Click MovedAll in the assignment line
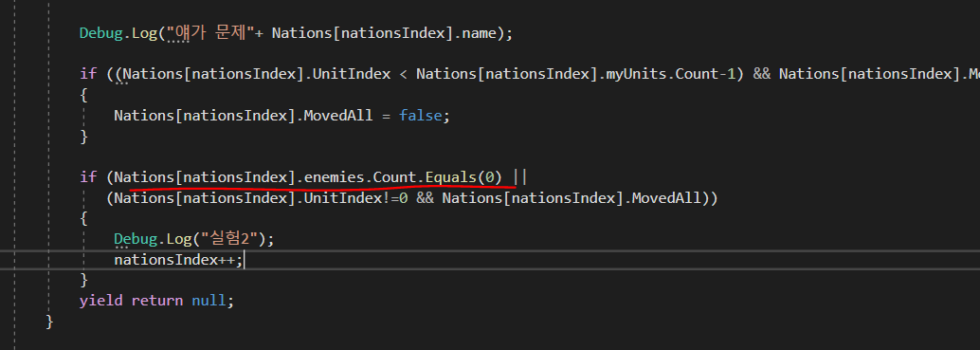The image size is (980, 350). pyautogui.click(x=338, y=116)
